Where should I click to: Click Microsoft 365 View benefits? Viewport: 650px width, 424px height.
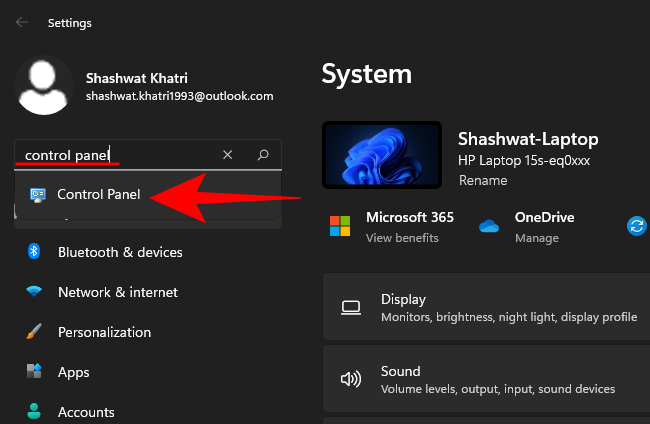[x=401, y=238]
